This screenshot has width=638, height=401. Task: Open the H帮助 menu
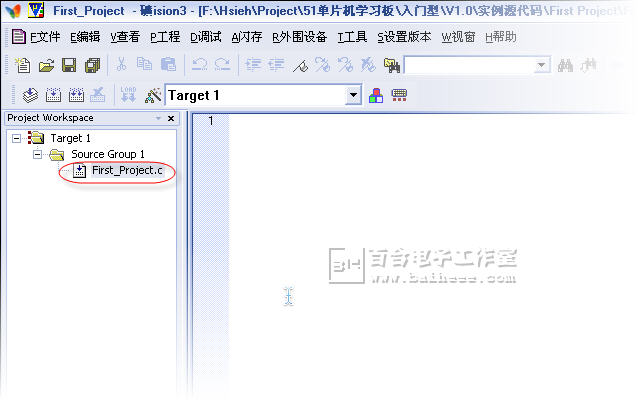tap(500, 37)
